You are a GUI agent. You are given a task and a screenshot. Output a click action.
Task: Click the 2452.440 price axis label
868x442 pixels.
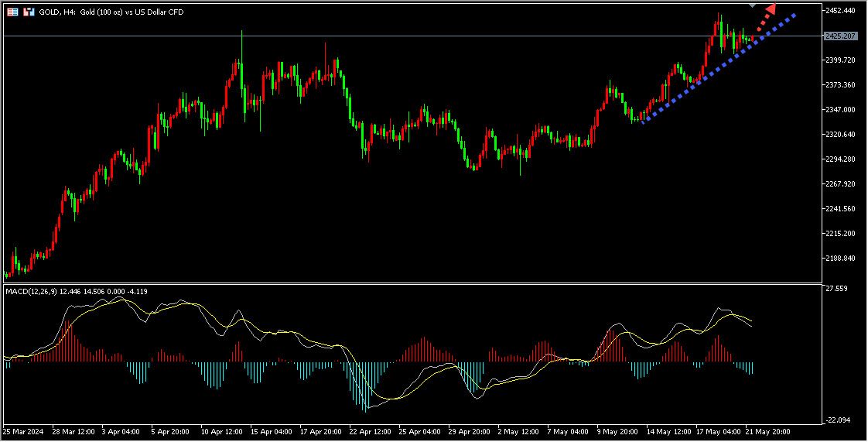[839, 11]
